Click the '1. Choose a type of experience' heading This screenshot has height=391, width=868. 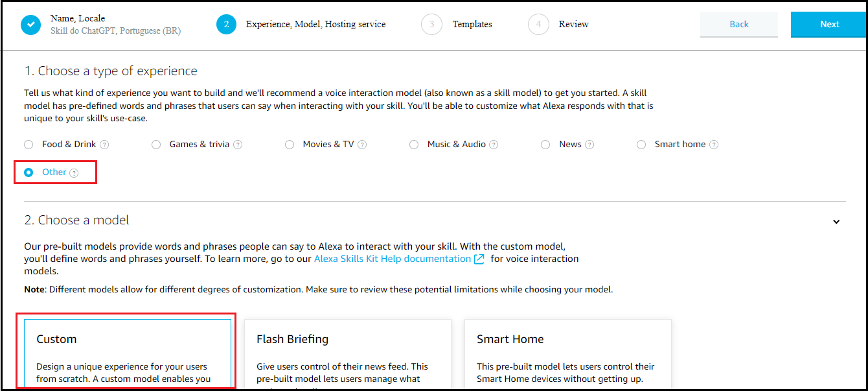111,71
